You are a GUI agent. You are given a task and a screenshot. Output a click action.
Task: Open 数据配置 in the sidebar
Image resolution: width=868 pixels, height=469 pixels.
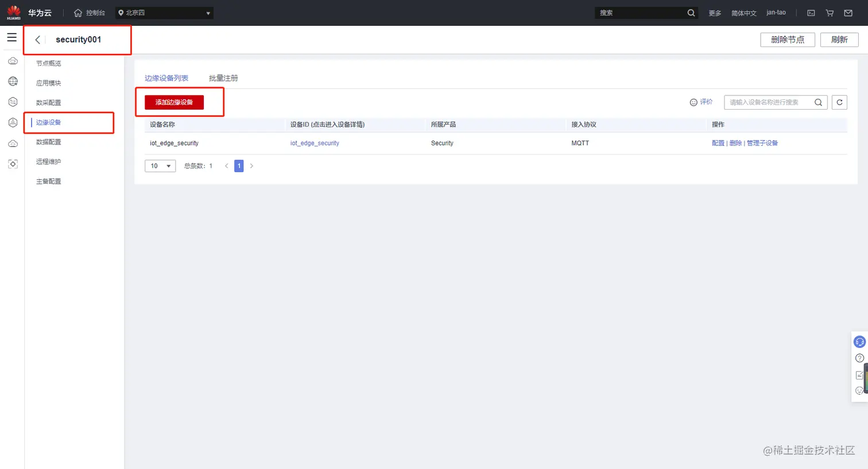point(49,142)
